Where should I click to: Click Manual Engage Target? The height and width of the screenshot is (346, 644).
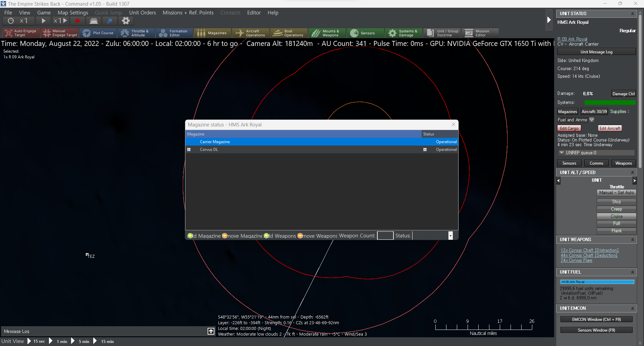60,33
